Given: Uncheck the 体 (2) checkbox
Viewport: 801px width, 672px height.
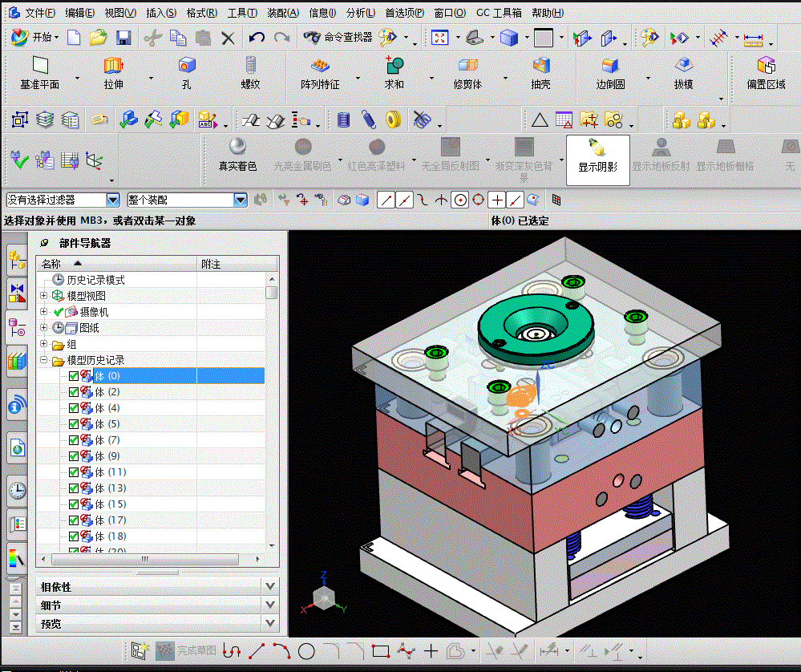Looking at the screenshot, I should pos(74,392).
